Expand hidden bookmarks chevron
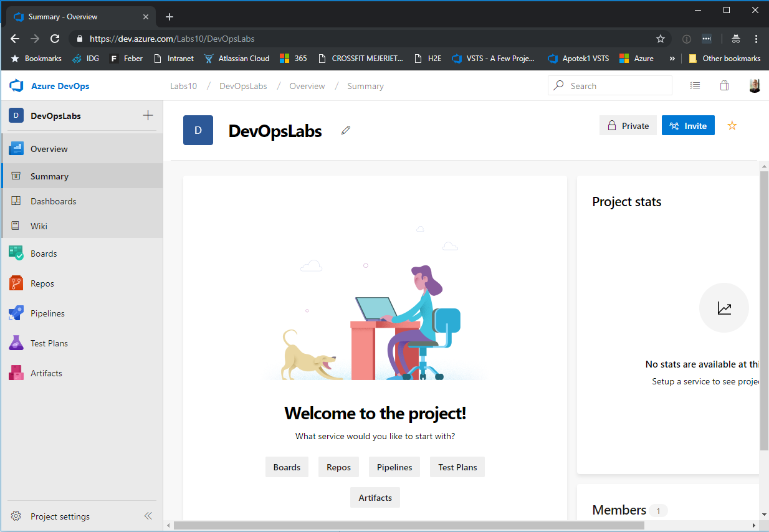769x532 pixels. [672, 59]
